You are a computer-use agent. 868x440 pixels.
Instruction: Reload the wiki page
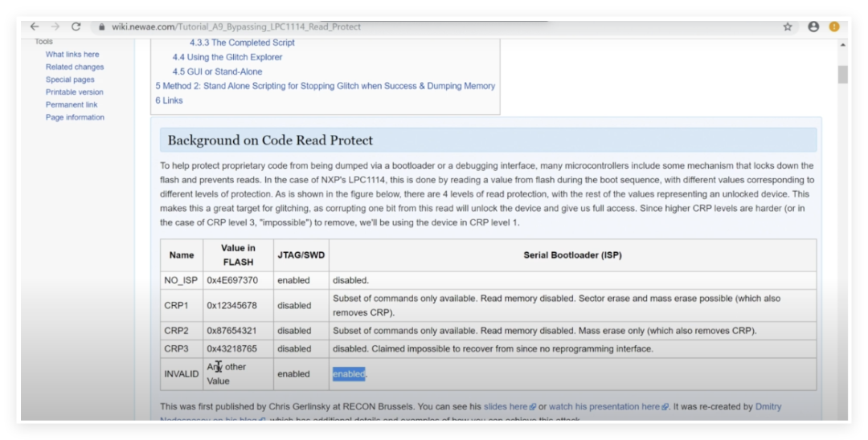76,26
